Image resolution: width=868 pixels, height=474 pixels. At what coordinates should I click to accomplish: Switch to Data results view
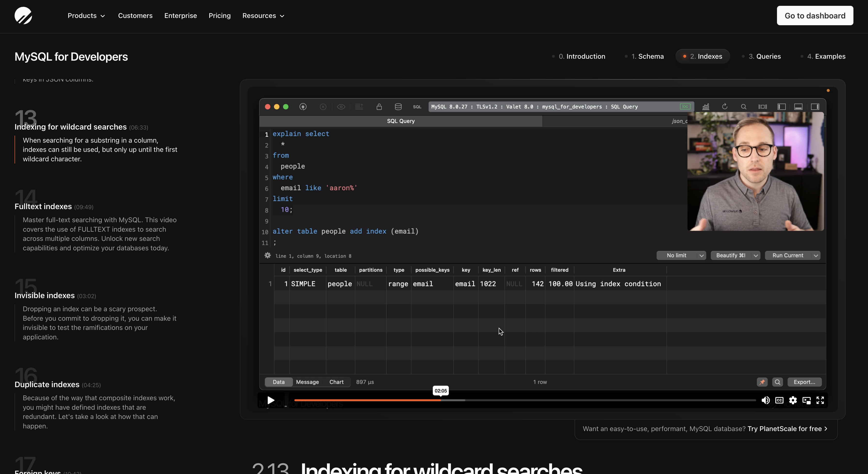click(x=278, y=382)
